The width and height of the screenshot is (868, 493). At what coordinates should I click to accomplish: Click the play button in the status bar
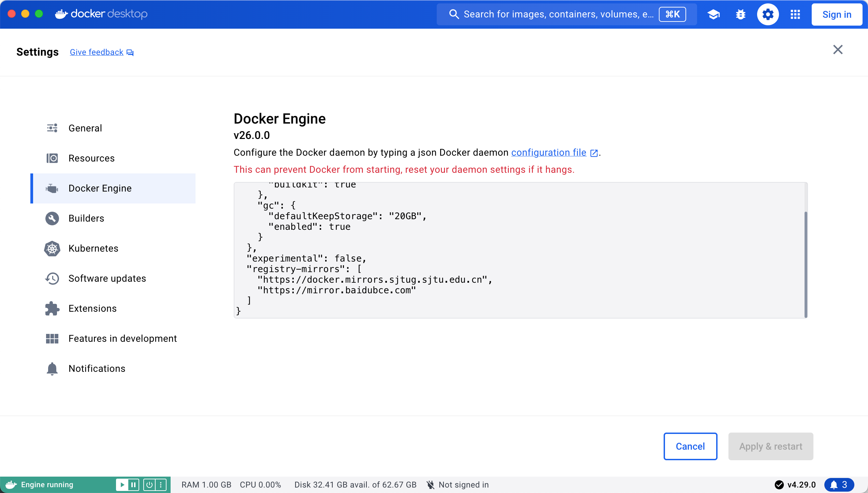(122, 484)
